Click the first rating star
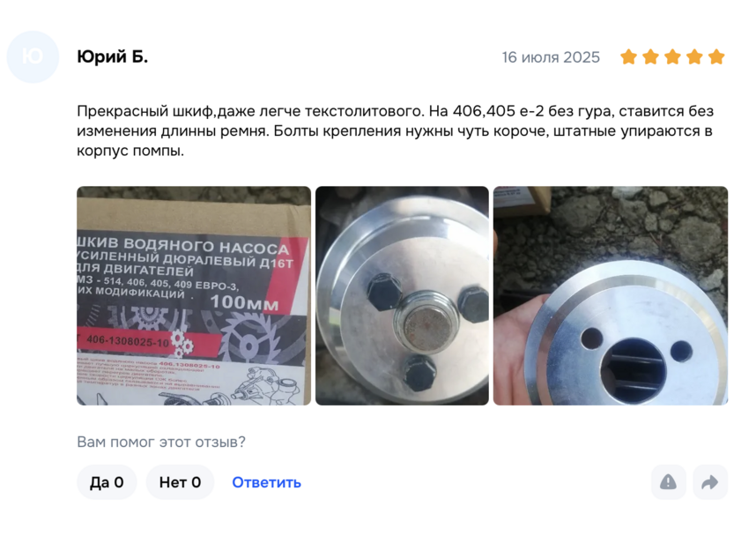The image size is (756, 550). click(x=629, y=57)
